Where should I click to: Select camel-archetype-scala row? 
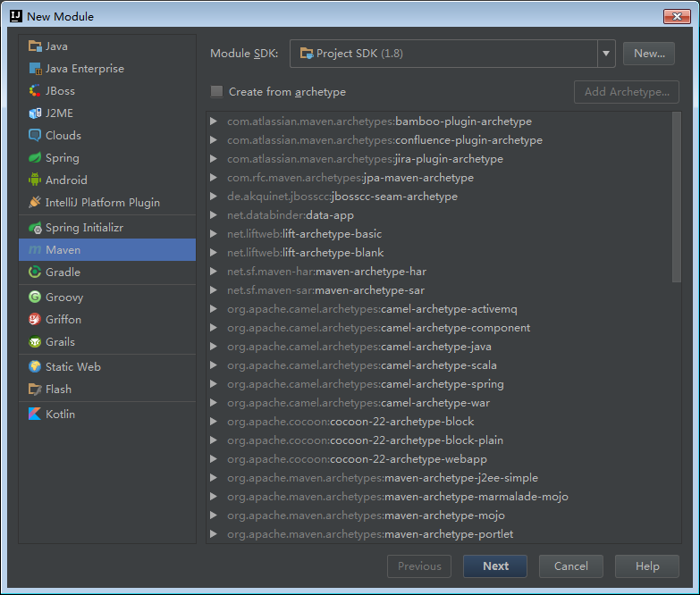tap(439, 365)
